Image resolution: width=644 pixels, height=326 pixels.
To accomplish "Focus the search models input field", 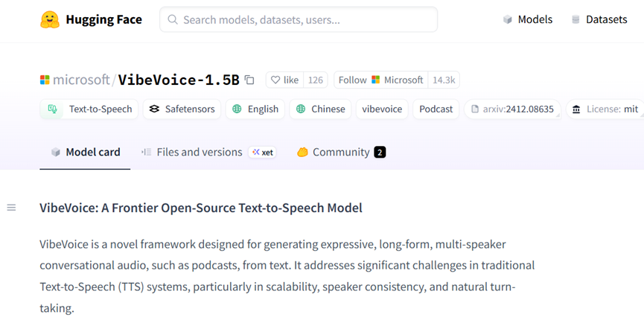I will click(x=299, y=19).
